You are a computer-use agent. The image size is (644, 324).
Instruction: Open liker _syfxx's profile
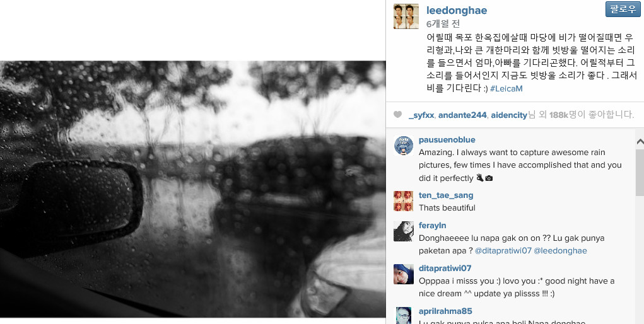pos(421,115)
